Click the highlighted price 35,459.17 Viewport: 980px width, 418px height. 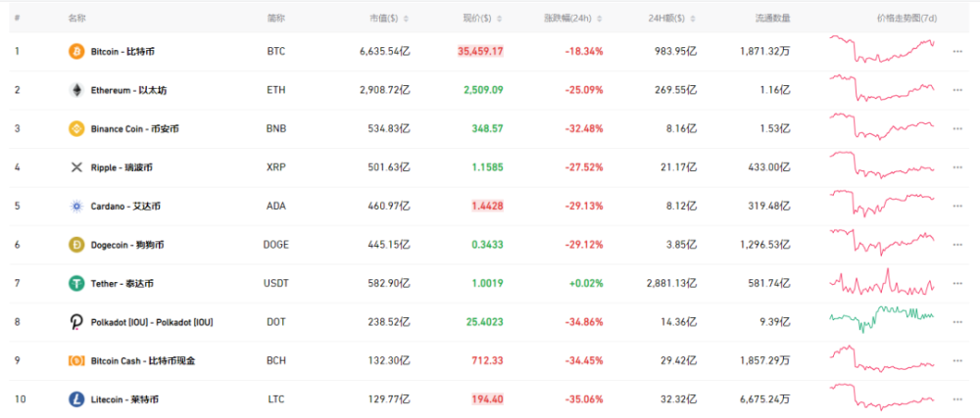(x=480, y=52)
